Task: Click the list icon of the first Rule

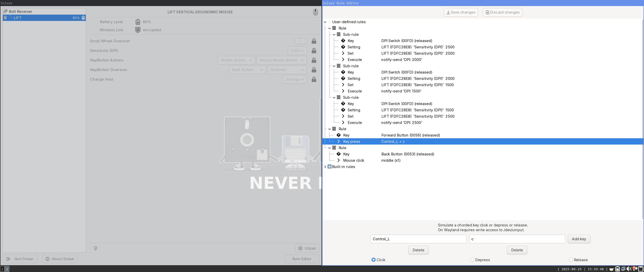Action: pos(334,28)
